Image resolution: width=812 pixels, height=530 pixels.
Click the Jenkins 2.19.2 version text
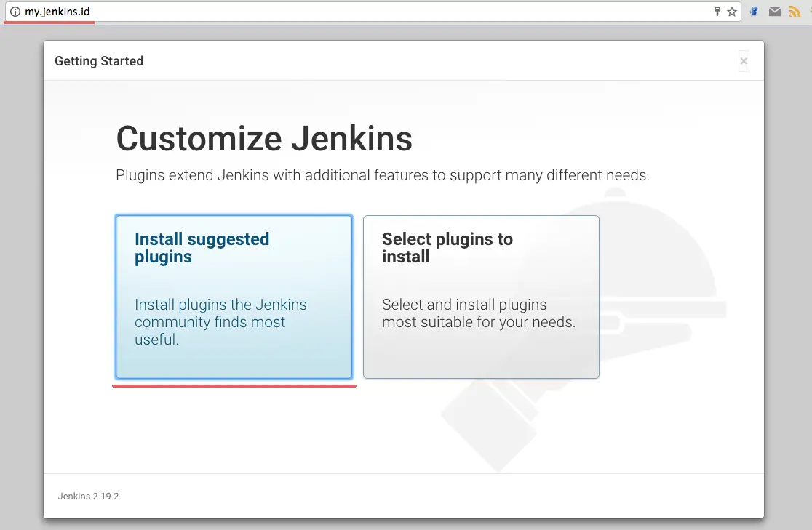point(89,496)
